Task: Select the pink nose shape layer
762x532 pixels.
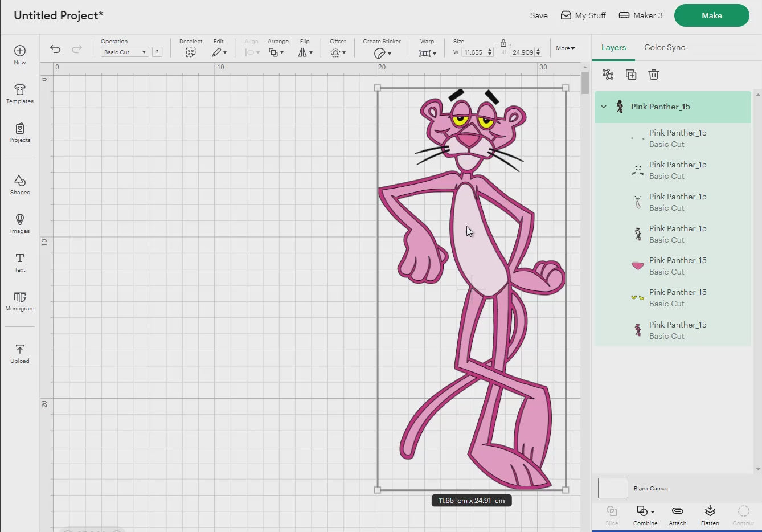Action: click(x=673, y=266)
